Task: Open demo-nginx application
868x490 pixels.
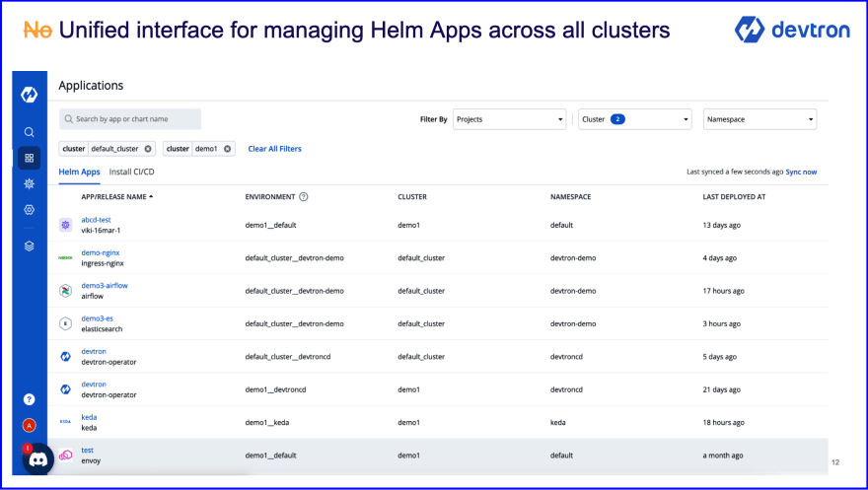Action: (x=101, y=252)
